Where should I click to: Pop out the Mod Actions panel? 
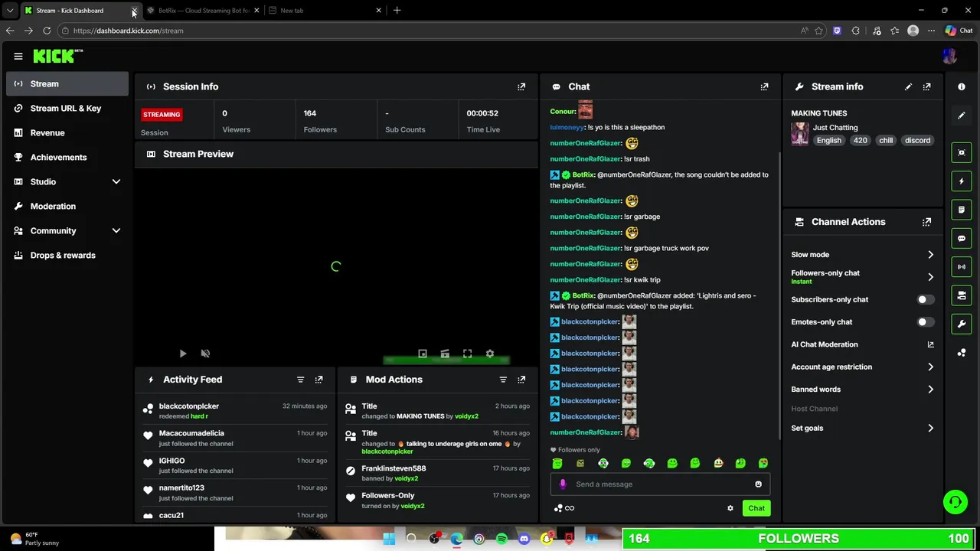coord(521,380)
